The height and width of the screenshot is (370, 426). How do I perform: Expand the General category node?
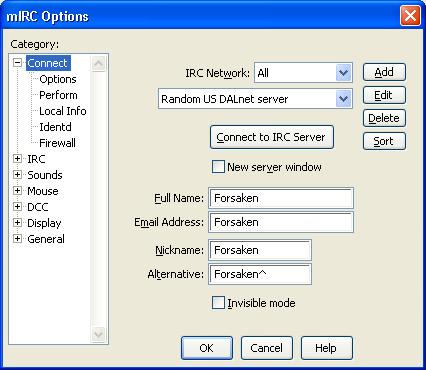tap(17, 239)
